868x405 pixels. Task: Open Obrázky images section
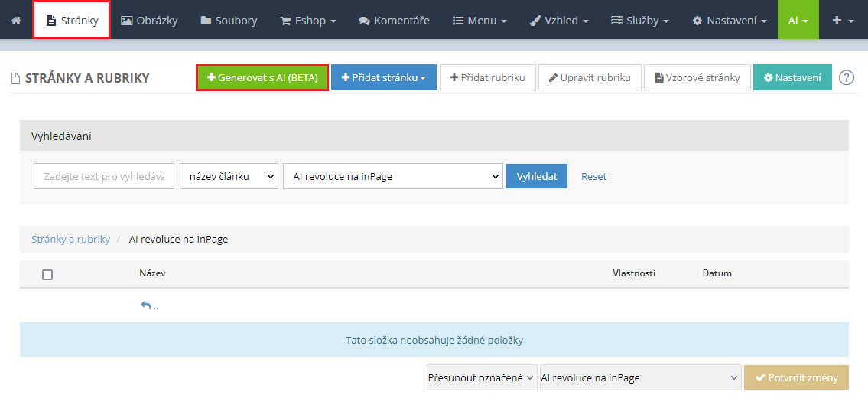point(149,21)
